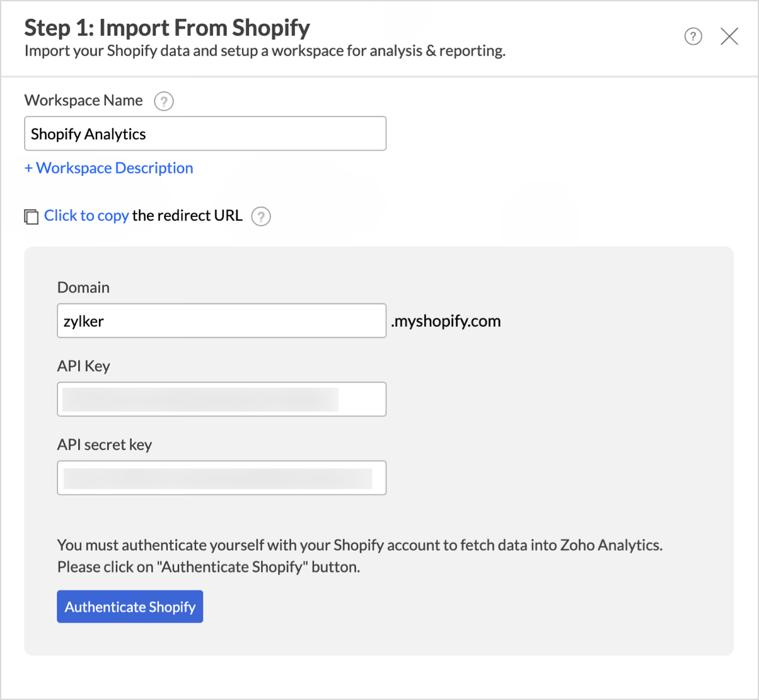Click the import description subtitle text
The image size is (759, 700).
[265, 51]
